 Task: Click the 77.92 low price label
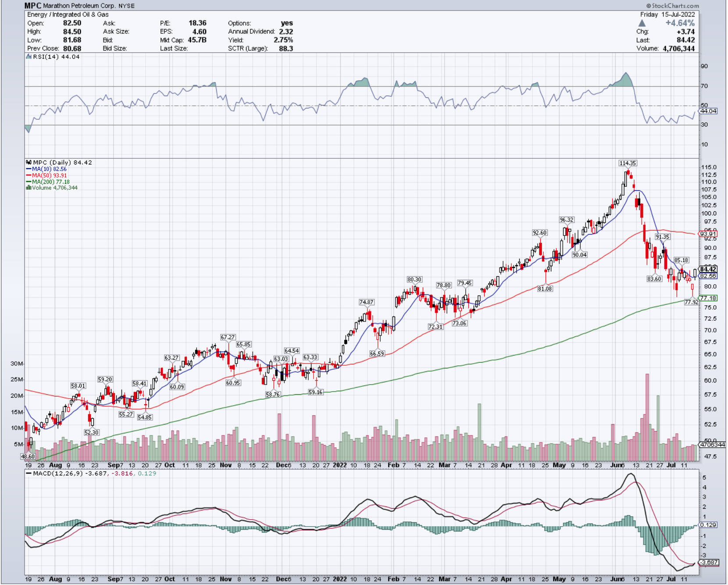point(692,302)
